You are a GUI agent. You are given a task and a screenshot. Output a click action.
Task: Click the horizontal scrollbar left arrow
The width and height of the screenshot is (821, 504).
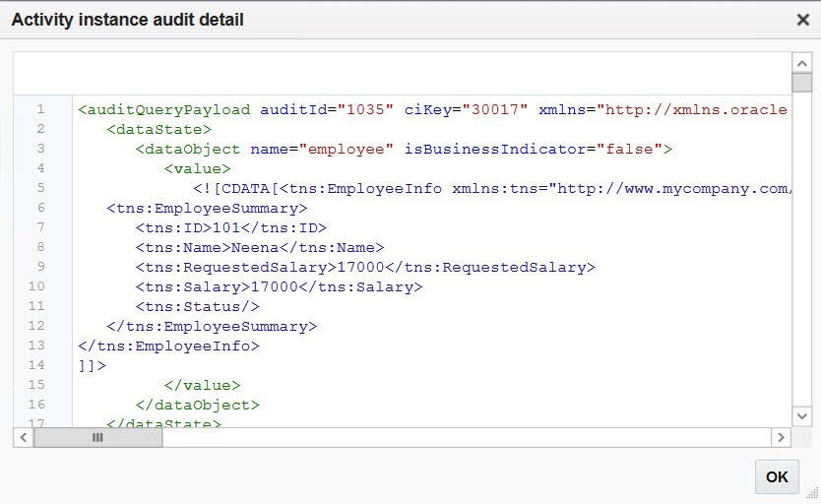click(23, 437)
